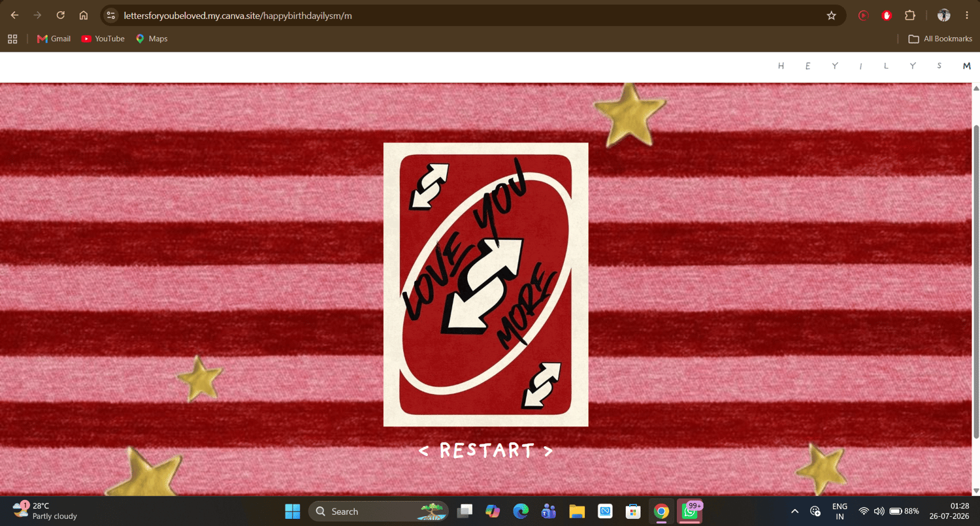
Task: View site information for canva.site
Action: pos(111,15)
